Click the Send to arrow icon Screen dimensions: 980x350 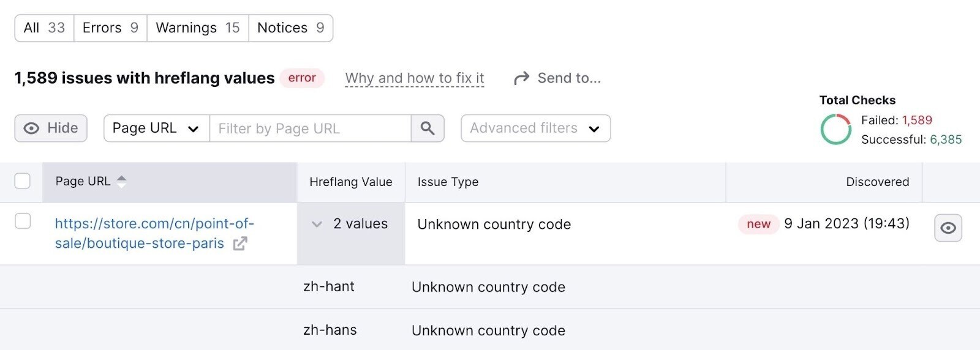click(521, 78)
